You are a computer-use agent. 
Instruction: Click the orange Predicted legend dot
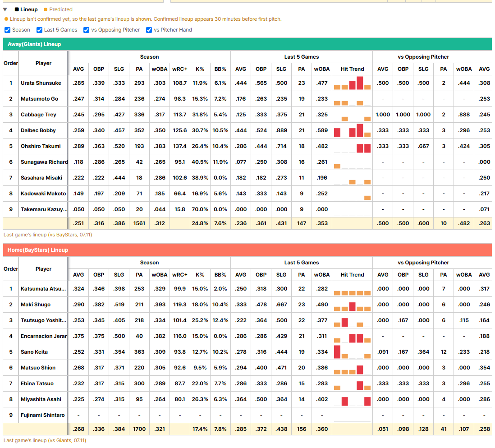pos(46,9)
